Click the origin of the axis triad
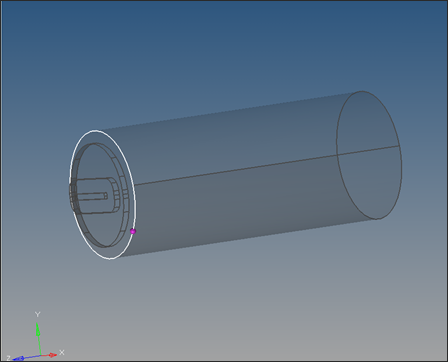The image size is (448, 362). point(40,355)
